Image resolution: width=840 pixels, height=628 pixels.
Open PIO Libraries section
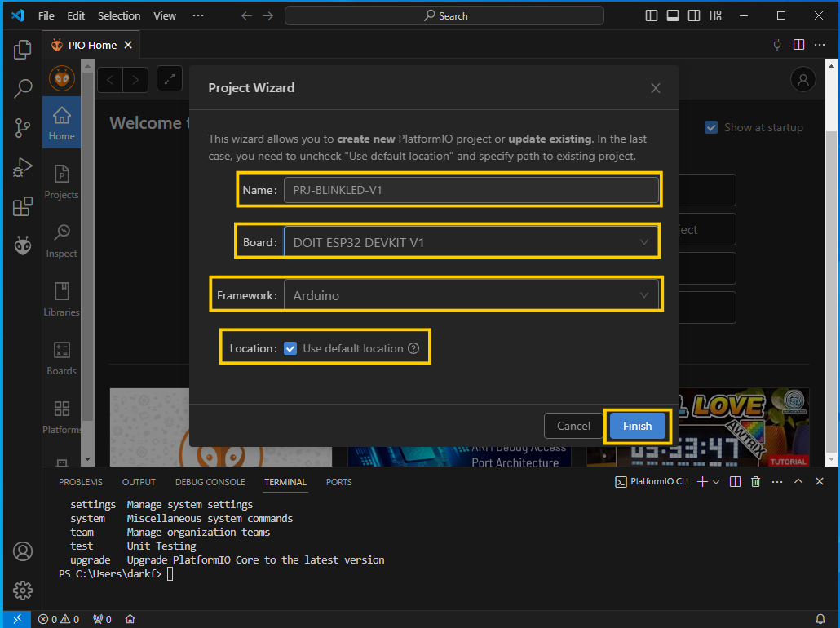61,299
